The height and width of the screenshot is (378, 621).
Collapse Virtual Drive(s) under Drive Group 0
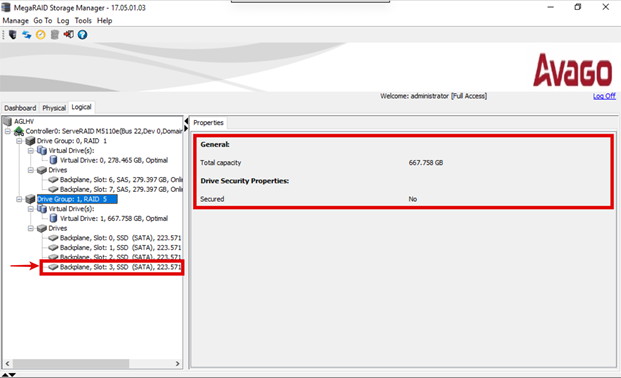[30, 151]
